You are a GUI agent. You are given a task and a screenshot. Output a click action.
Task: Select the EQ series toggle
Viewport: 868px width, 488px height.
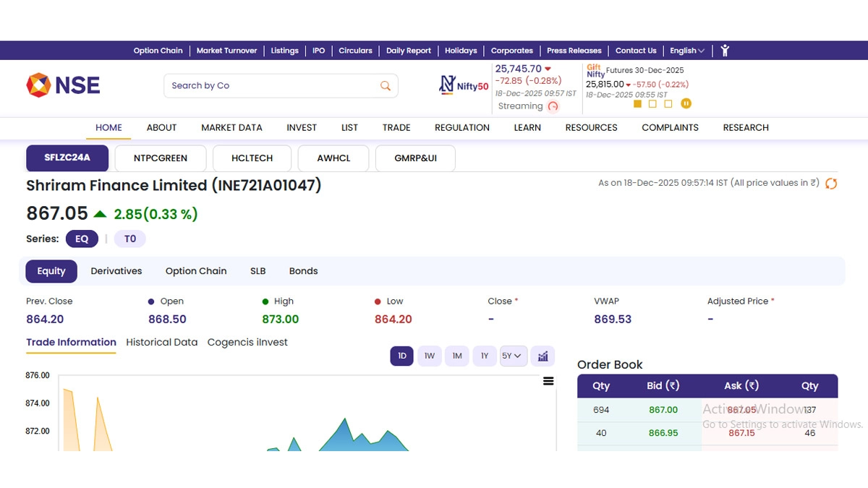[x=82, y=239]
